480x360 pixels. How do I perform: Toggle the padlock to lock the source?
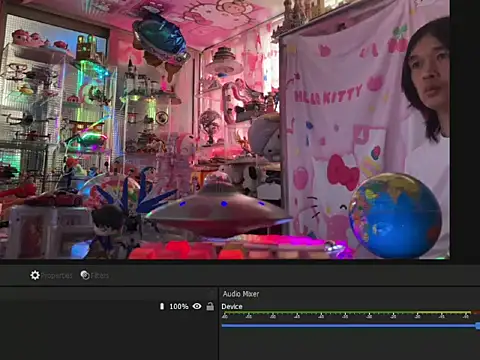210,306
